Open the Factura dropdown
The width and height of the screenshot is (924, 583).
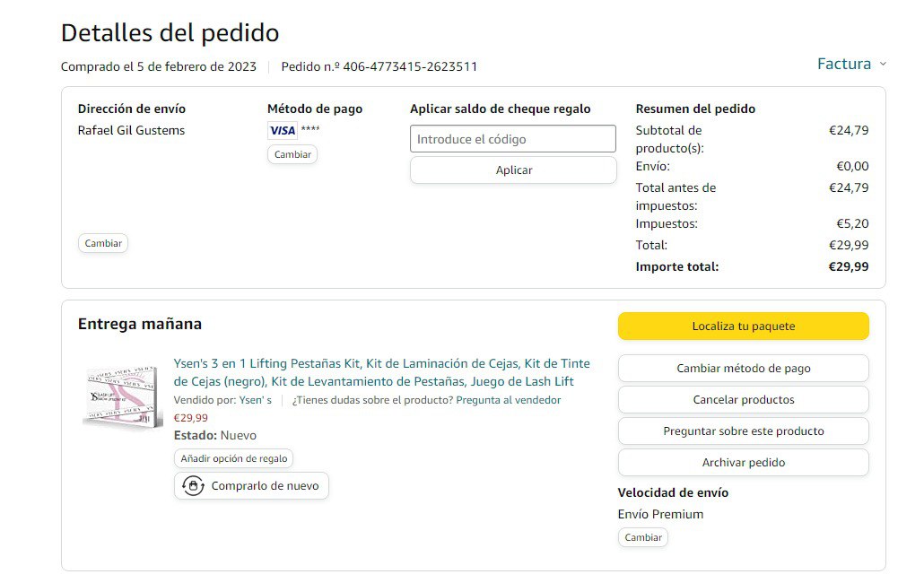(x=844, y=64)
